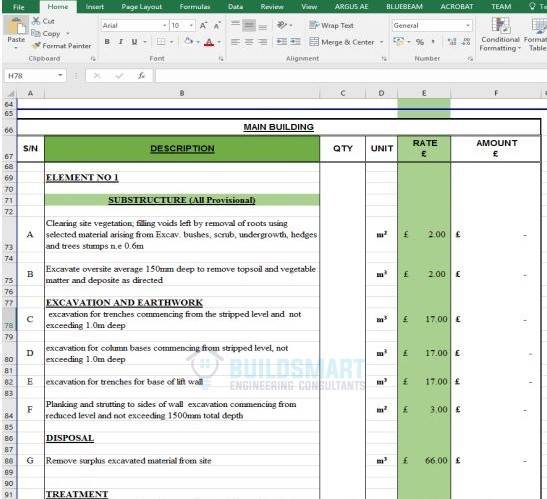Viewport: 547px width, 499px height.
Task: Click the Orientation text angle icon
Action: [282, 25]
